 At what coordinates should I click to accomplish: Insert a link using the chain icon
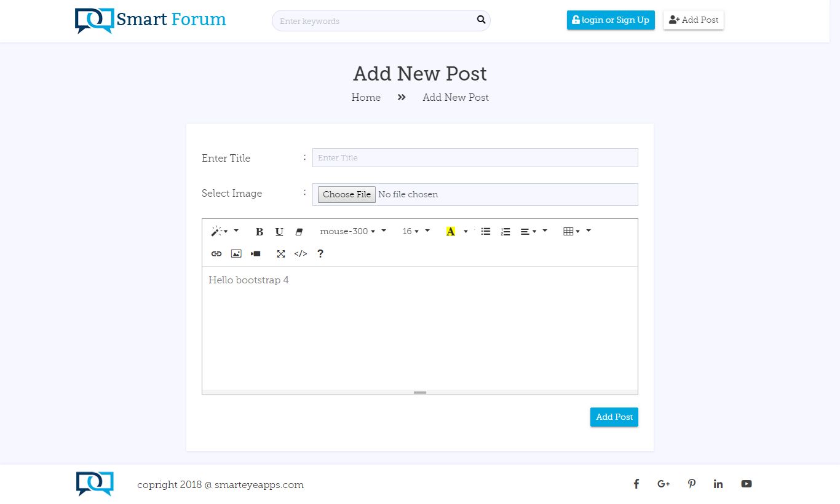click(216, 254)
